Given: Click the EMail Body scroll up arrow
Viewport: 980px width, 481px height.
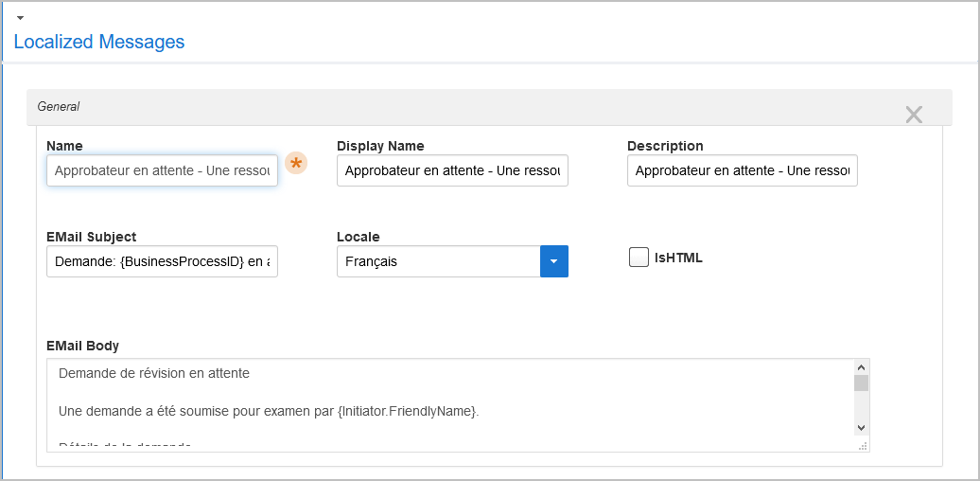Looking at the screenshot, I should coord(861,367).
